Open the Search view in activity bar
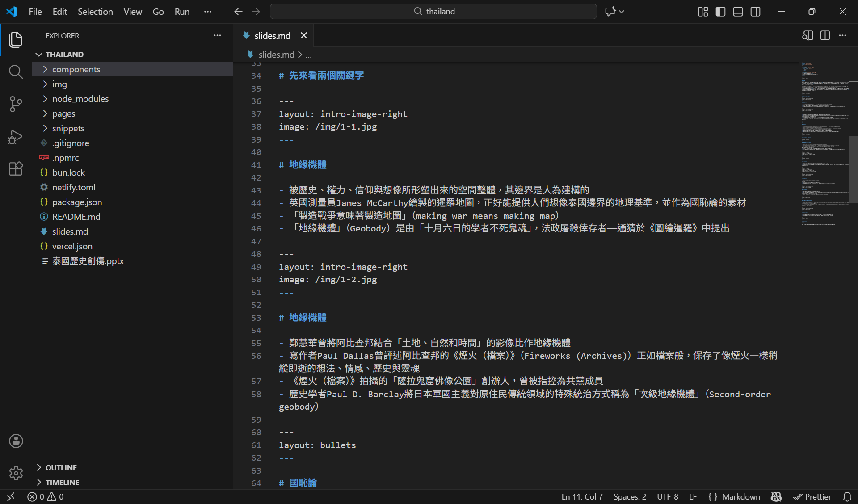 [x=16, y=71]
